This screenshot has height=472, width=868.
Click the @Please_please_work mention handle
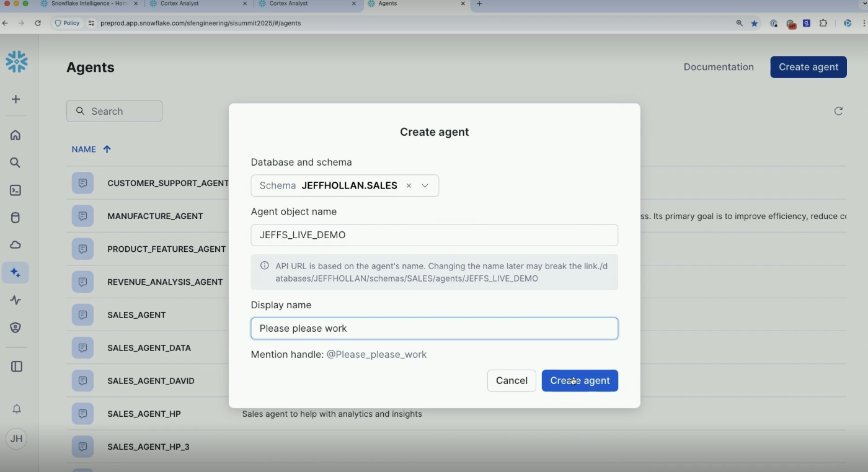(x=377, y=355)
